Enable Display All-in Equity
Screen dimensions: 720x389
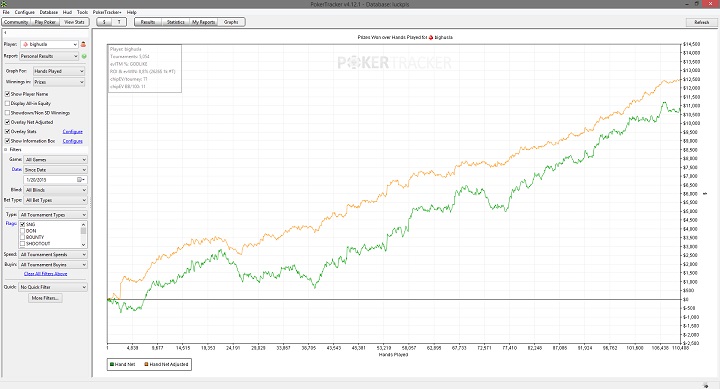pos(7,103)
